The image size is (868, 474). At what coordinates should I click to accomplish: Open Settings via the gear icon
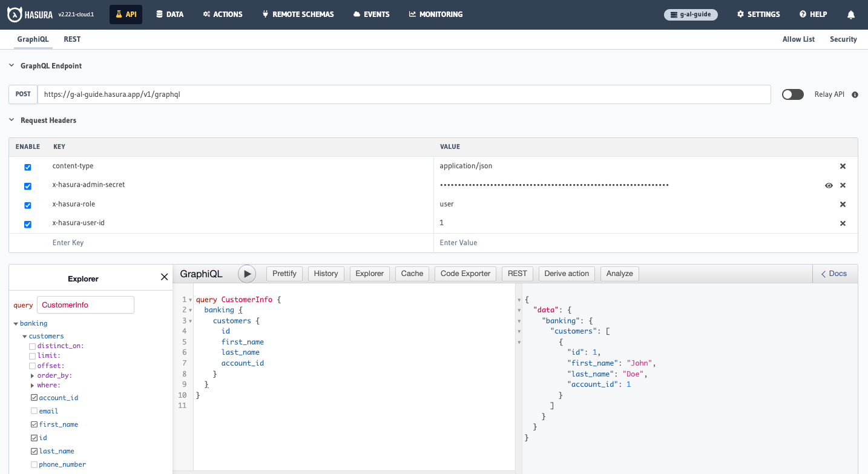click(x=758, y=14)
